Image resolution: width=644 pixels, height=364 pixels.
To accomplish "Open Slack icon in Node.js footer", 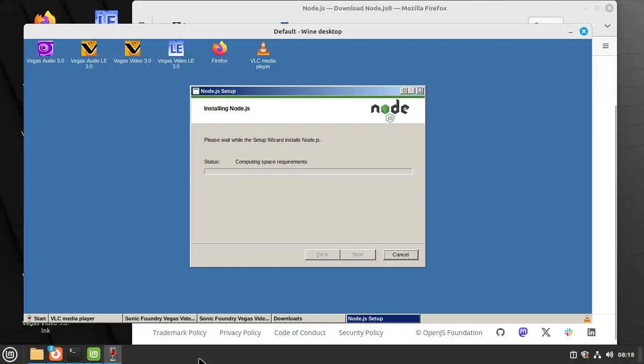I will click(569, 332).
